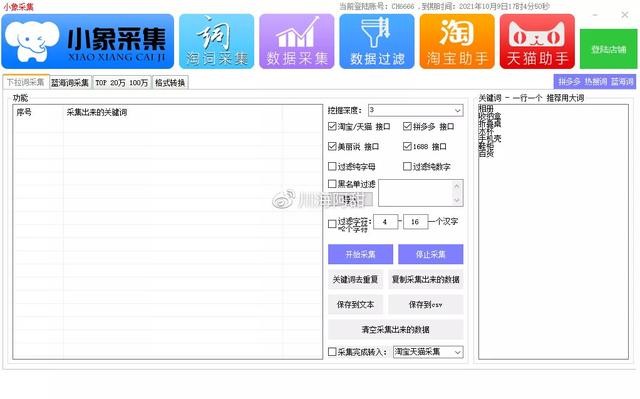Expand the 淘宝天猫采集 dropdown
Screen dimensions: 640x399
[x=458, y=352]
